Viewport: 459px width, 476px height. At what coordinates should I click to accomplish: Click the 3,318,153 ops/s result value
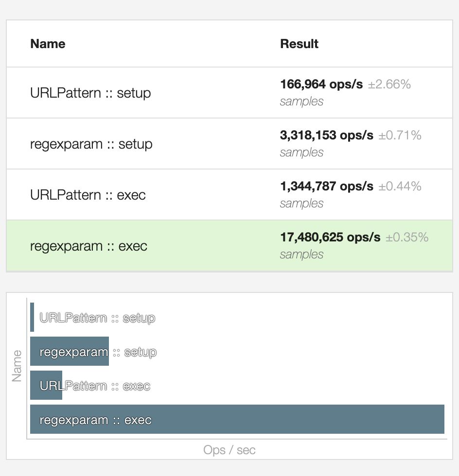[326, 135]
